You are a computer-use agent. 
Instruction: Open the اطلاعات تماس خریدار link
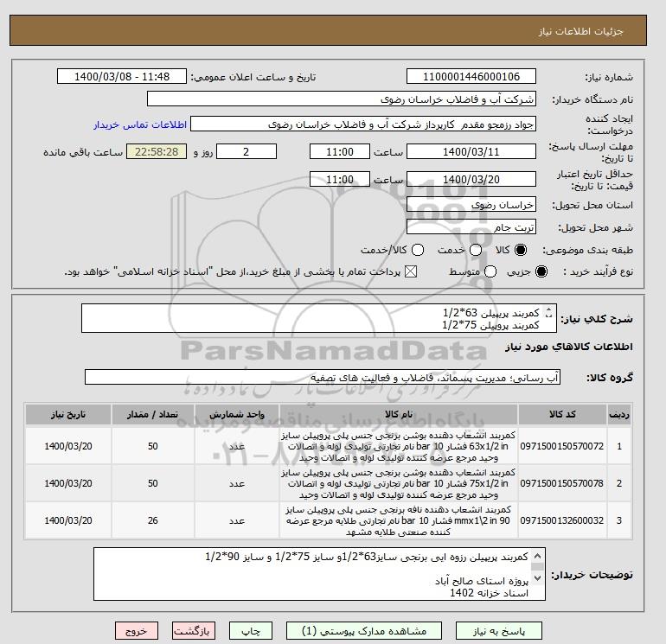coord(140,124)
